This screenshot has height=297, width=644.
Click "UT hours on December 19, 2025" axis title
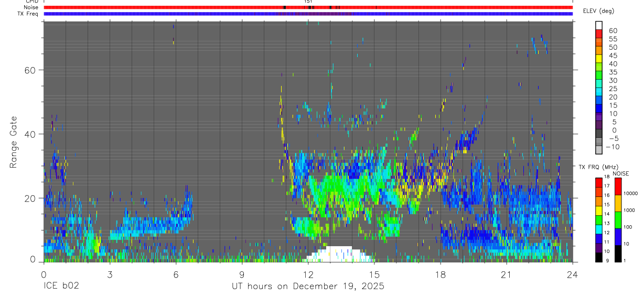pos(308,287)
